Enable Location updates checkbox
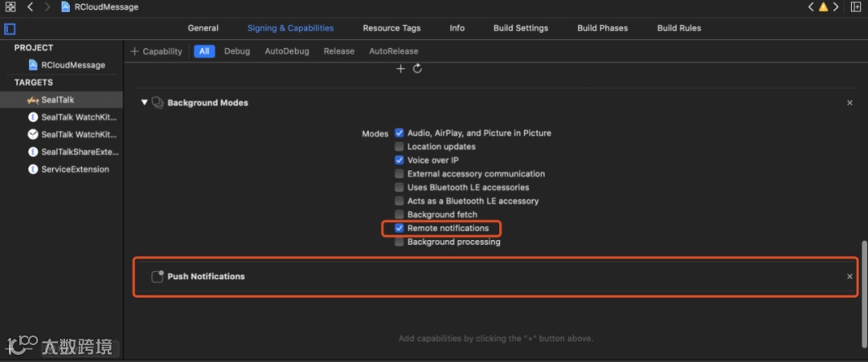The height and width of the screenshot is (362, 868). tap(399, 147)
